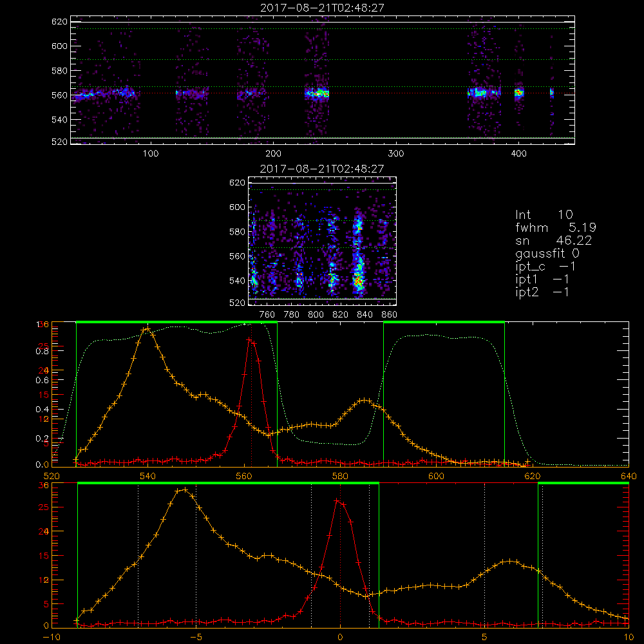Click x-axis label '100' of top spectrogram
Image resolution: width=644 pixels, height=644 pixels.
tap(151, 154)
